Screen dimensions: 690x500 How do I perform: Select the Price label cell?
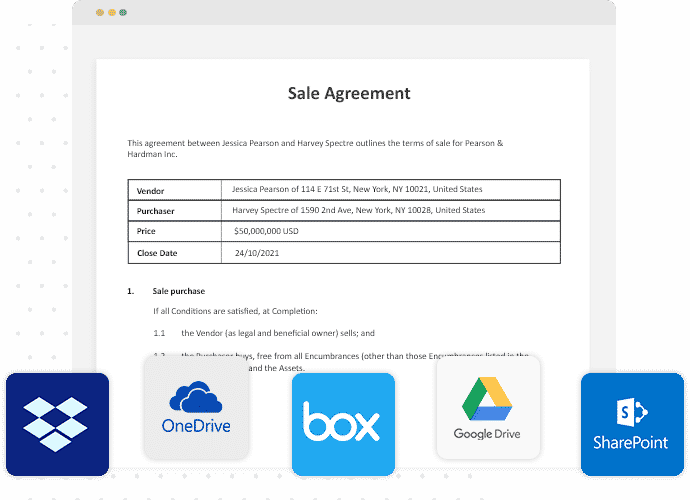coord(175,231)
